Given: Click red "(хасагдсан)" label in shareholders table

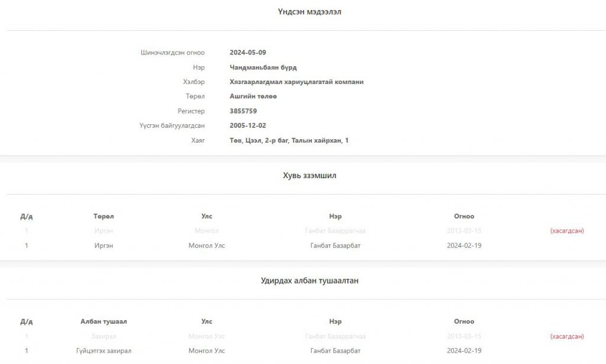Looking at the screenshot, I should click(x=566, y=231).
